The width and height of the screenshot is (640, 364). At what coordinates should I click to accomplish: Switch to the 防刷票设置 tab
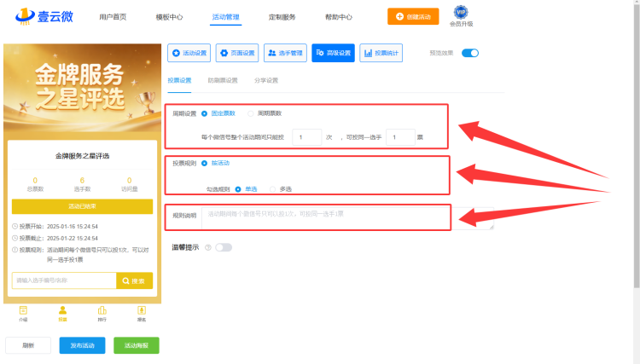tap(223, 80)
